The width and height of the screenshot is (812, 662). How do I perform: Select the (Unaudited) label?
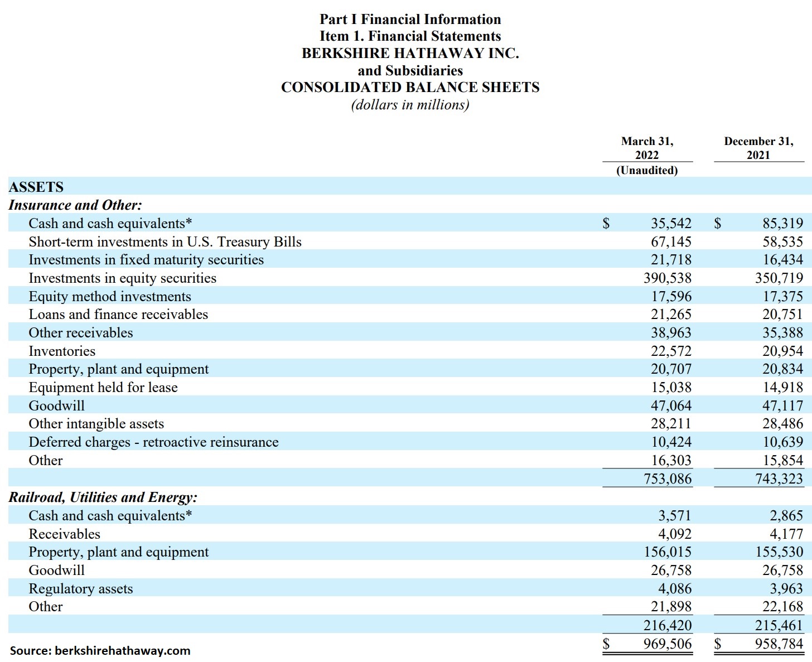click(x=647, y=170)
